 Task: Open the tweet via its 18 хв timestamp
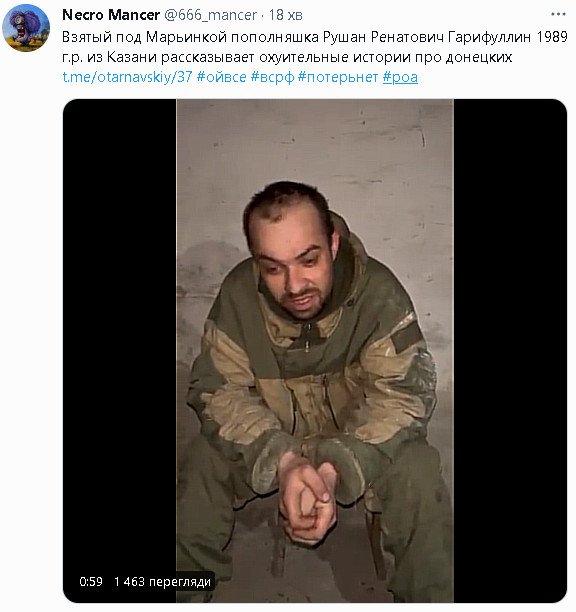pyautogui.click(x=285, y=15)
